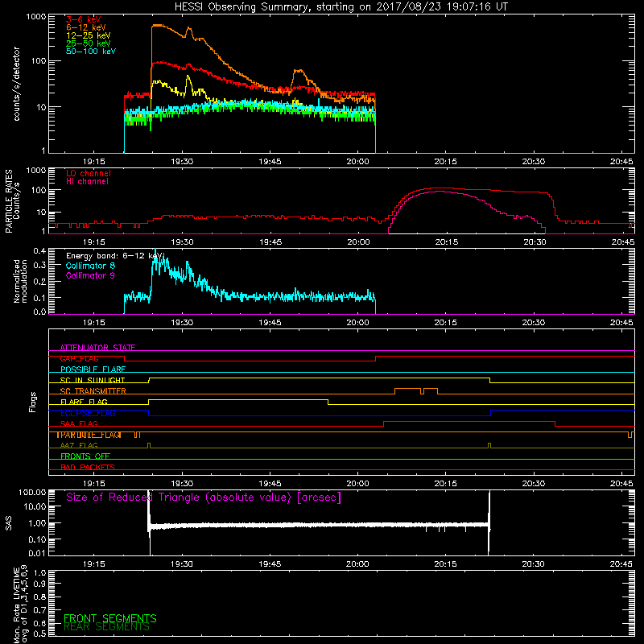Click the HI channel legend label

point(88,182)
